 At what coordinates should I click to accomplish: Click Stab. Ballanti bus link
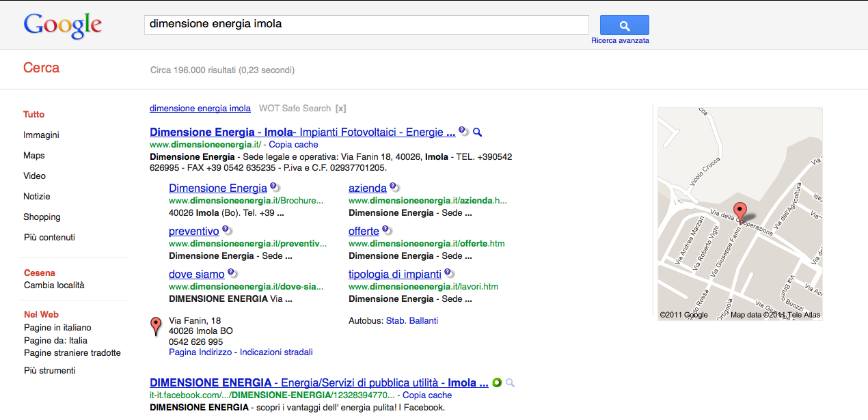coord(412,320)
